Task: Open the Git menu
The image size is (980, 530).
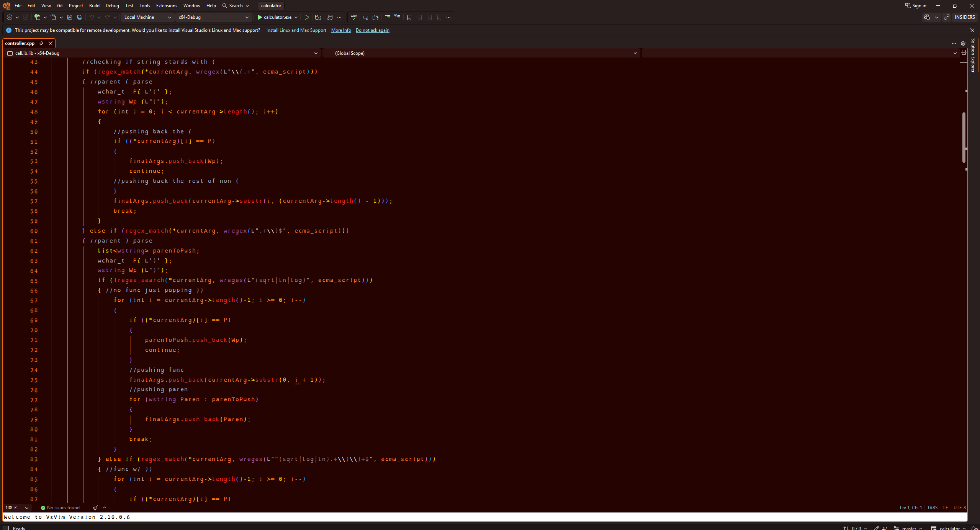Action: [x=59, y=5]
